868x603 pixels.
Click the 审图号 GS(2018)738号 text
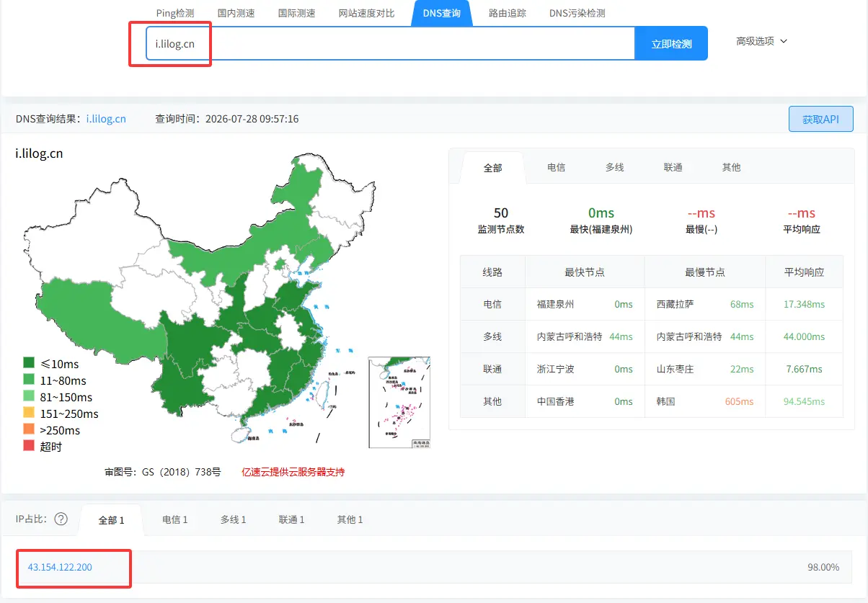tap(163, 473)
